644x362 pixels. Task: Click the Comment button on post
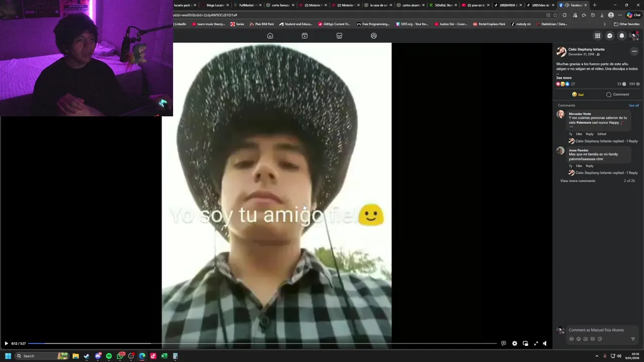[x=617, y=95]
